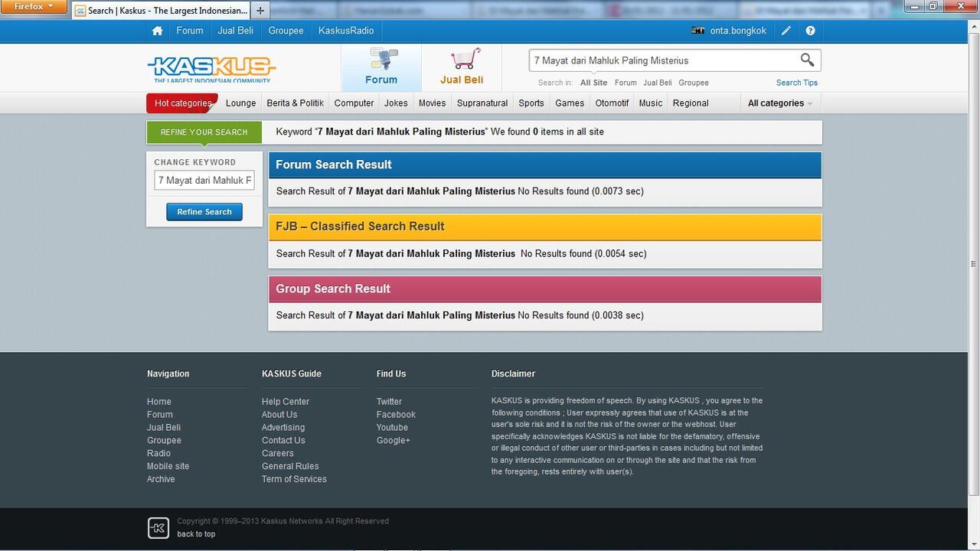This screenshot has width=980, height=551.
Task: Set search scope to Jual Beli
Action: click(x=657, y=83)
